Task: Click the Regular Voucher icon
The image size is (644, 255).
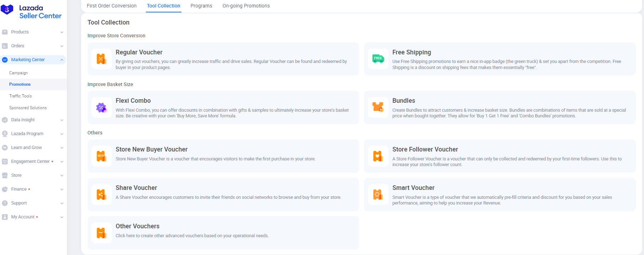Action: coord(101,59)
